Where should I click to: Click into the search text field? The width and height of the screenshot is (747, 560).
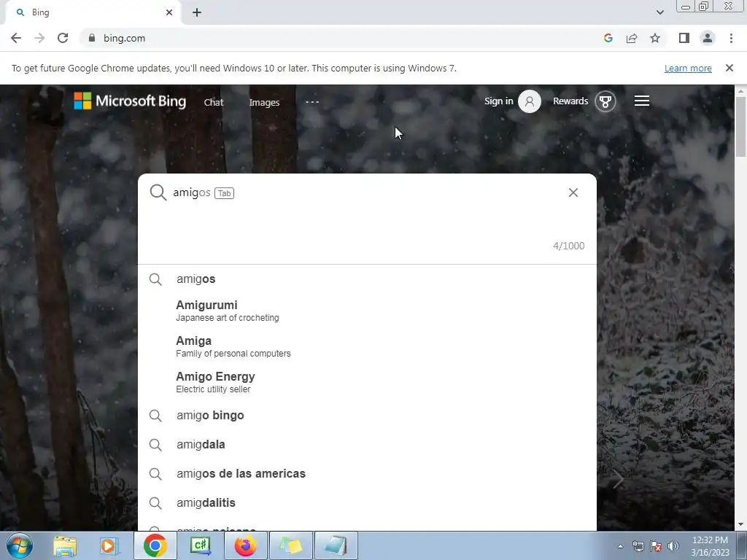[367, 192]
